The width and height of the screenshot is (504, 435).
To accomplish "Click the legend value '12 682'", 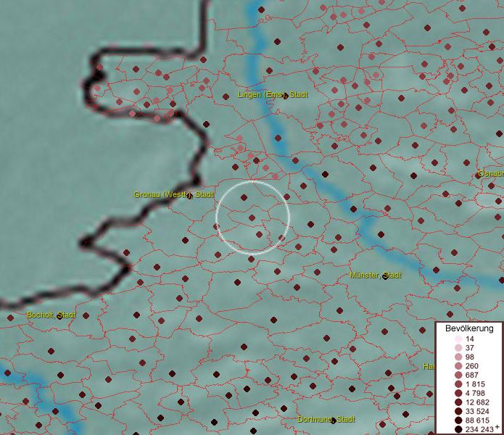I will (477, 402).
